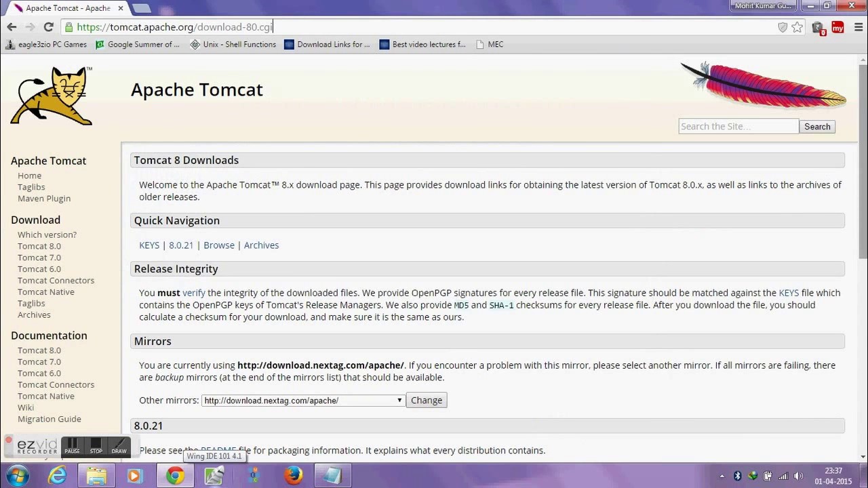This screenshot has width=868, height=488.
Task: Open Windows Explorer folder in taskbar
Action: [x=96, y=476]
